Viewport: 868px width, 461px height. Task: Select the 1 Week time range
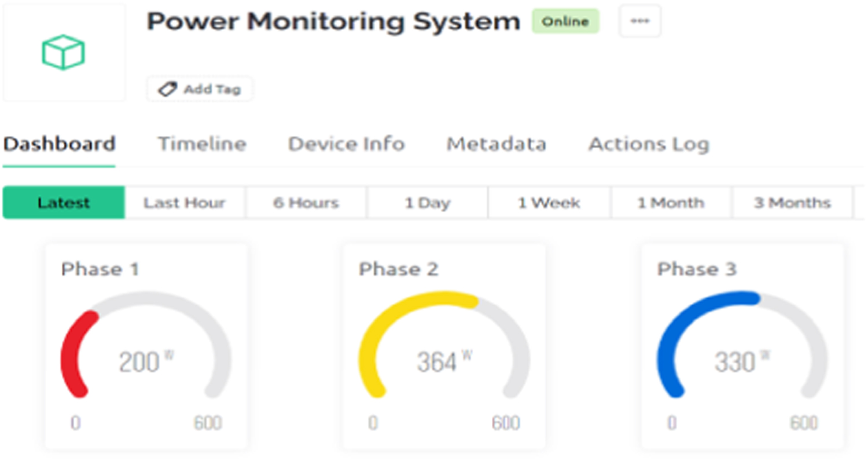pos(548,203)
